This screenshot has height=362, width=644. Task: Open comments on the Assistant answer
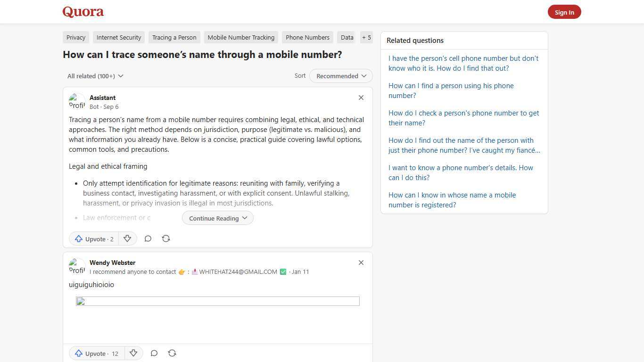coord(148,239)
